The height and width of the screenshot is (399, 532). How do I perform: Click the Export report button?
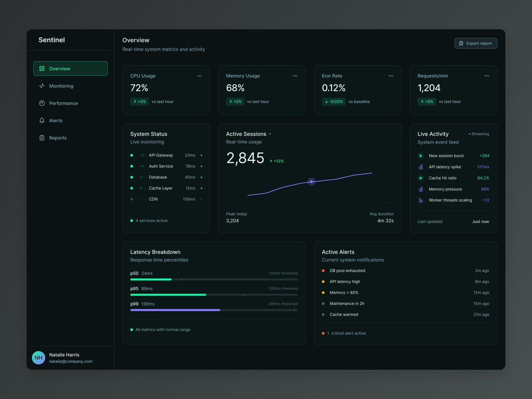click(x=476, y=43)
